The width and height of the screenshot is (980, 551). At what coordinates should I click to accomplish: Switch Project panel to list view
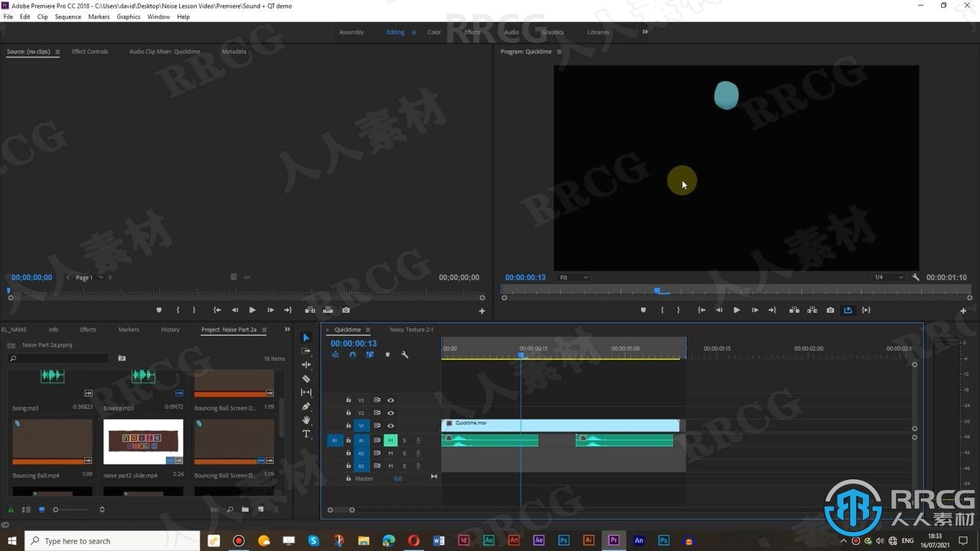(27, 510)
